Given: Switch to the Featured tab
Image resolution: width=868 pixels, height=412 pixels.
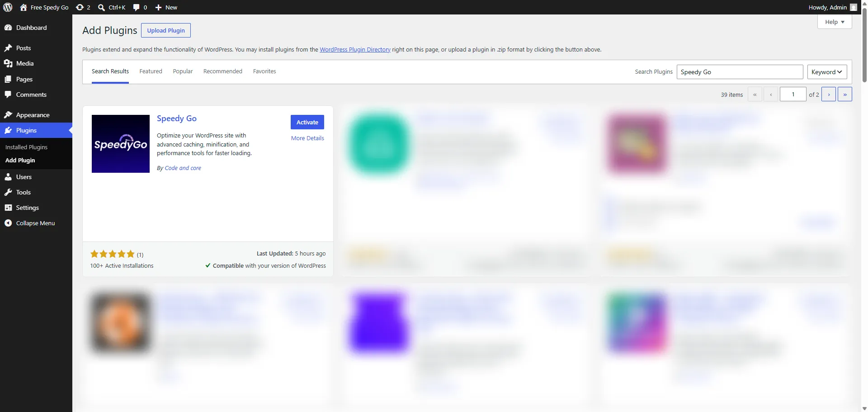Looking at the screenshot, I should 151,71.
